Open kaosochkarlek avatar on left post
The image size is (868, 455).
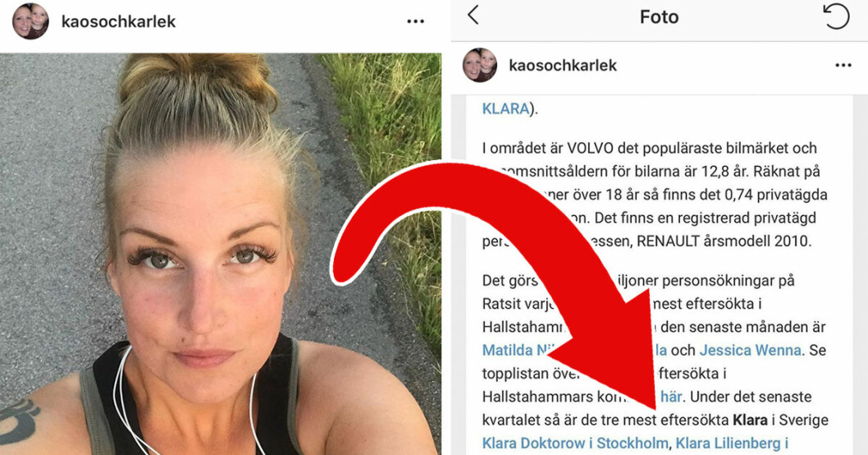click(x=30, y=21)
